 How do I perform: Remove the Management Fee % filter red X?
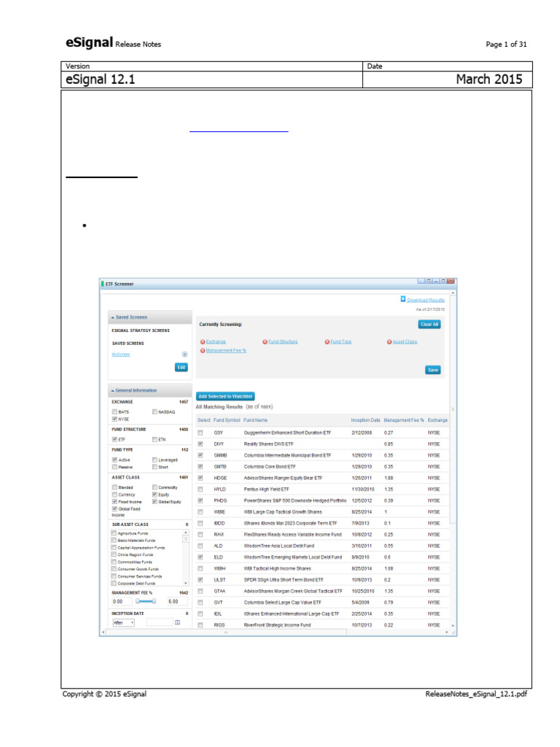203,351
